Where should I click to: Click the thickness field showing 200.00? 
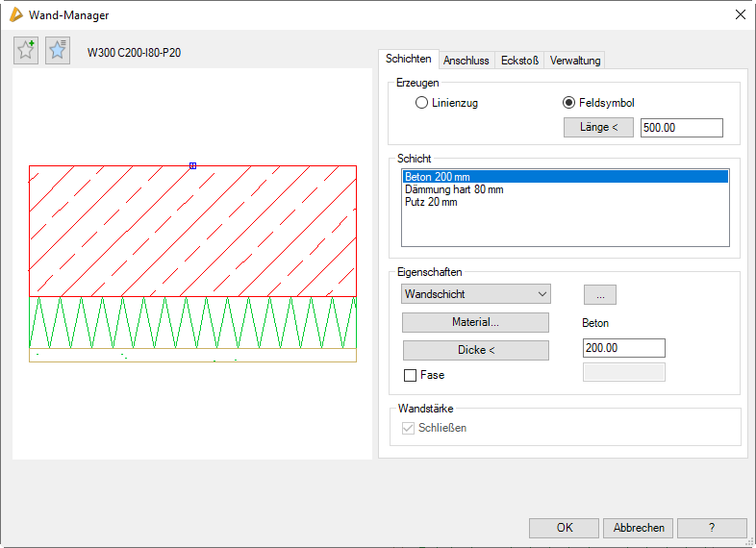pos(623,348)
